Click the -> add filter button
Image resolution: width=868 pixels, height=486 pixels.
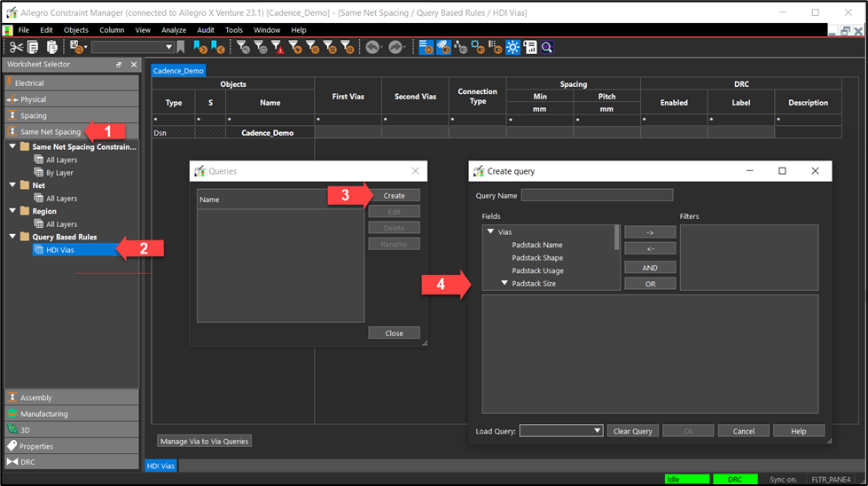click(650, 232)
